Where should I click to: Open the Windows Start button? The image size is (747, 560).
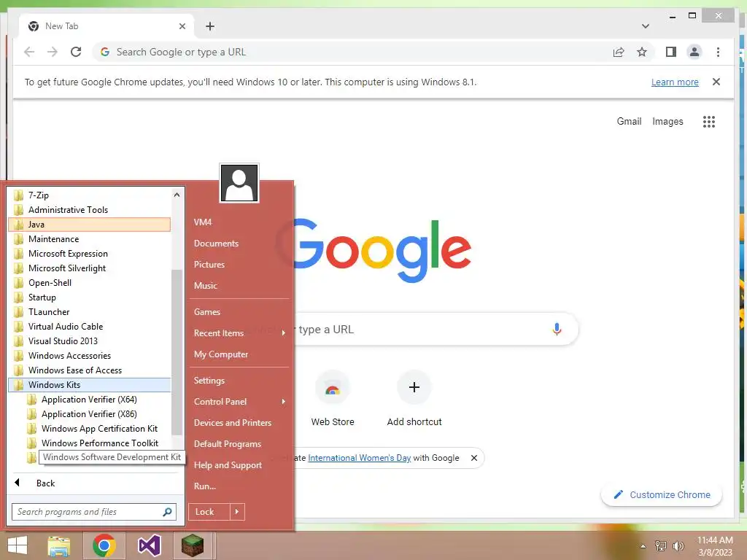(18, 545)
